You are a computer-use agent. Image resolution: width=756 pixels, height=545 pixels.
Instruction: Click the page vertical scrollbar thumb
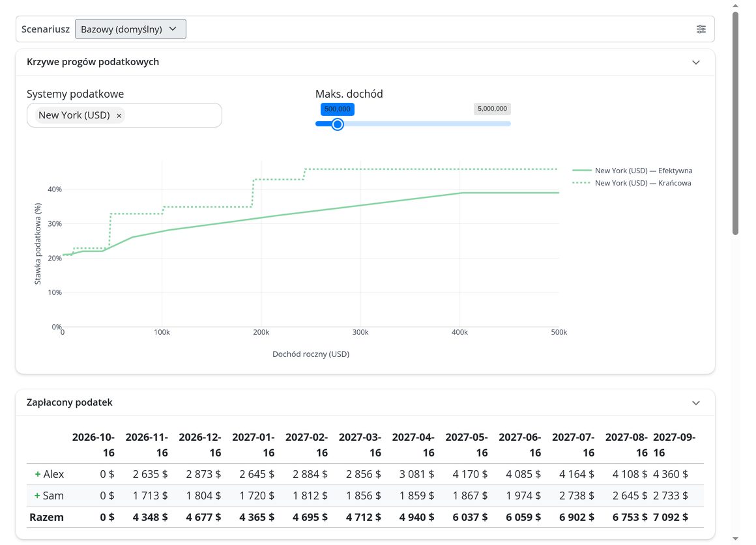735,123
